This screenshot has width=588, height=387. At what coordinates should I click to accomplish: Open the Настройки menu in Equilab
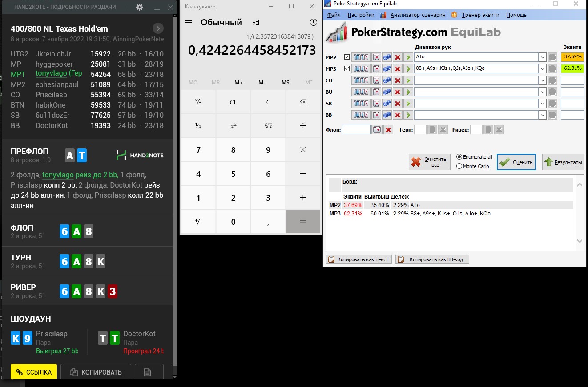(361, 15)
